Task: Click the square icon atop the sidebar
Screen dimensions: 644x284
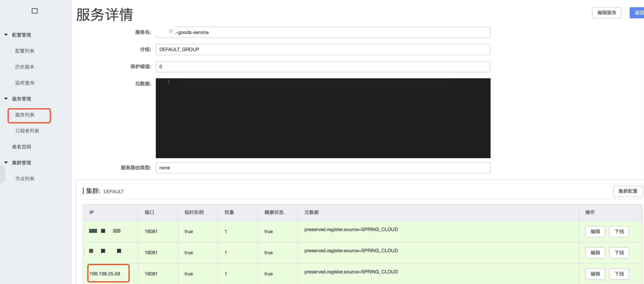Action: (35, 11)
